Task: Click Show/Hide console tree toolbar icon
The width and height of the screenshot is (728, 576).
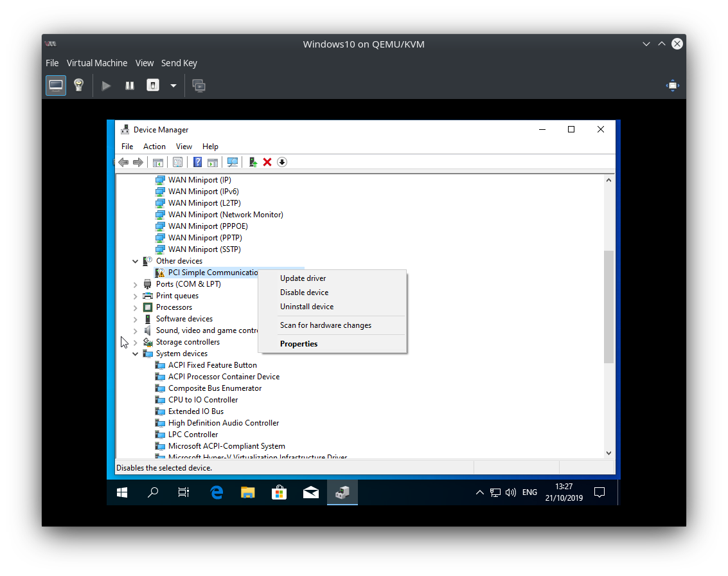Action: pos(158,162)
